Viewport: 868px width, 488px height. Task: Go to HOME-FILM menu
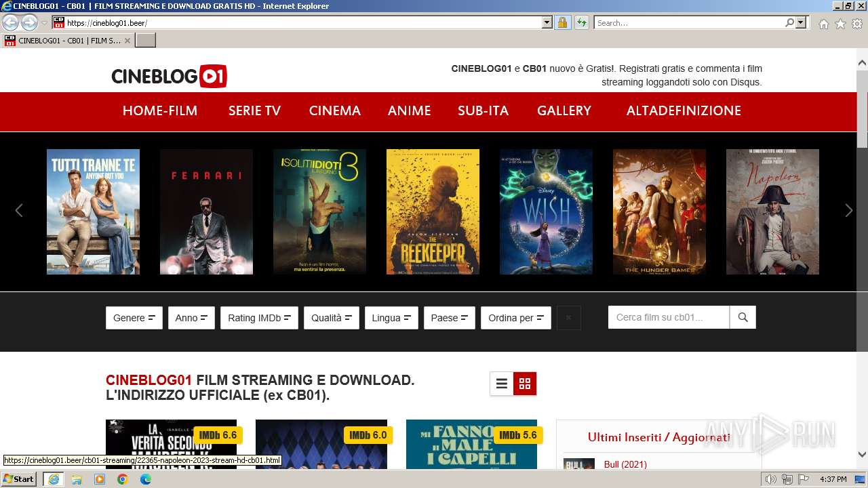tap(160, 110)
